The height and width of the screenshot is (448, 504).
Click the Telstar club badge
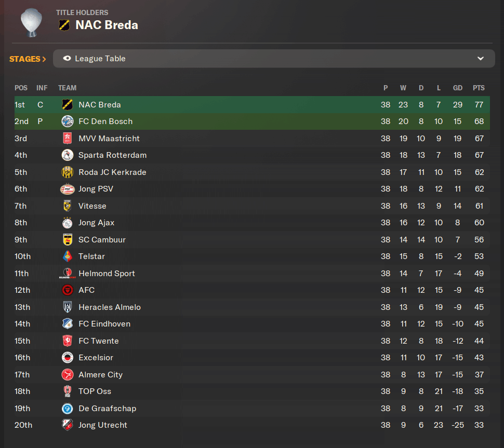pyautogui.click(x=67, y=256)
